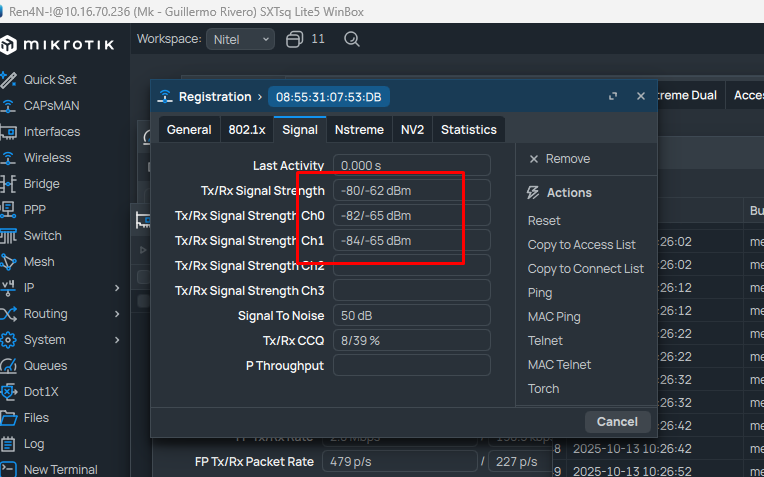Open Quick Set in sidebar

pos(50,80)
